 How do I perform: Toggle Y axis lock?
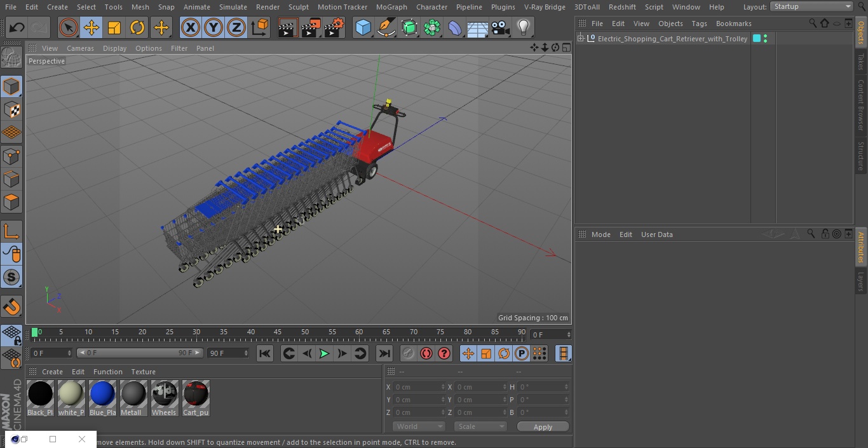tap(214, 28)
